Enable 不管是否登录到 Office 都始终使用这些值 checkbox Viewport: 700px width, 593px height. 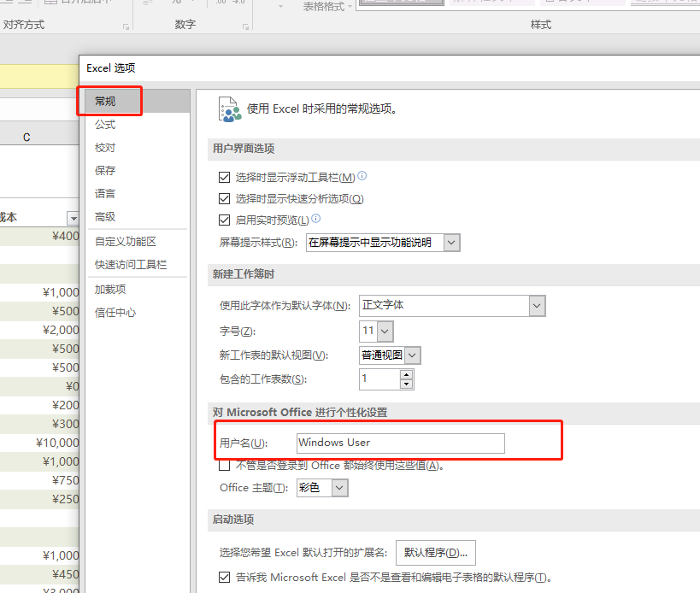[x=224, y=466]
